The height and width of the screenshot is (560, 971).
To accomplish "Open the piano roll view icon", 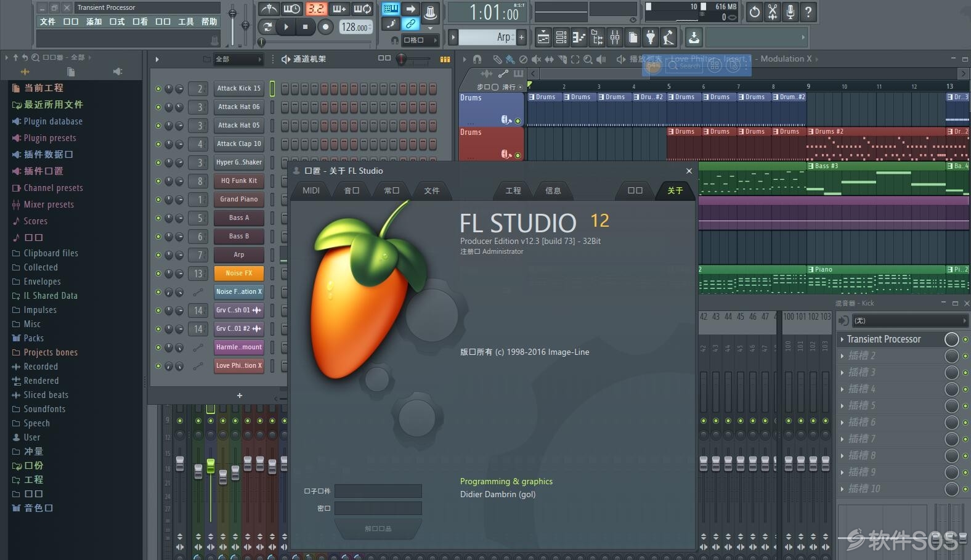I will point(579,38).
